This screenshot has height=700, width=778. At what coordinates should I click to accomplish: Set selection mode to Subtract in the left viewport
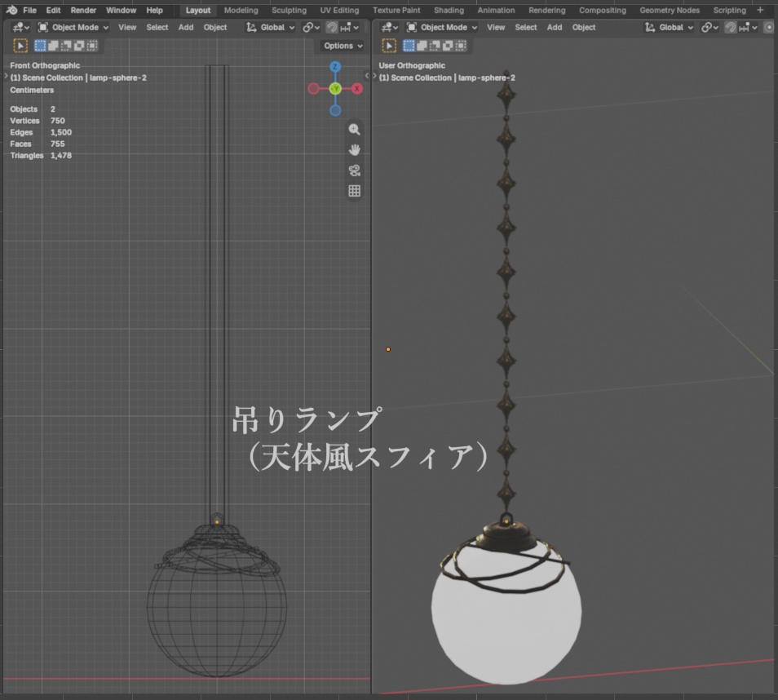pos(66,46)
